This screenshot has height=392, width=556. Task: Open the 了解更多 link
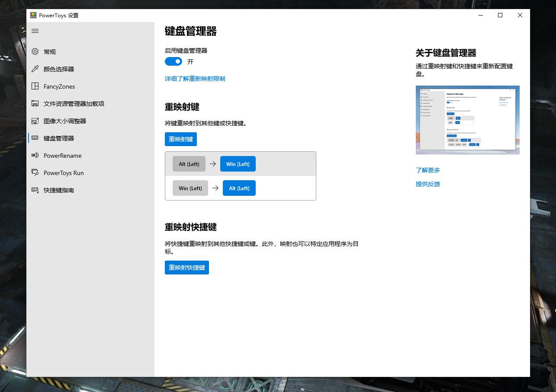coord(427,170)
